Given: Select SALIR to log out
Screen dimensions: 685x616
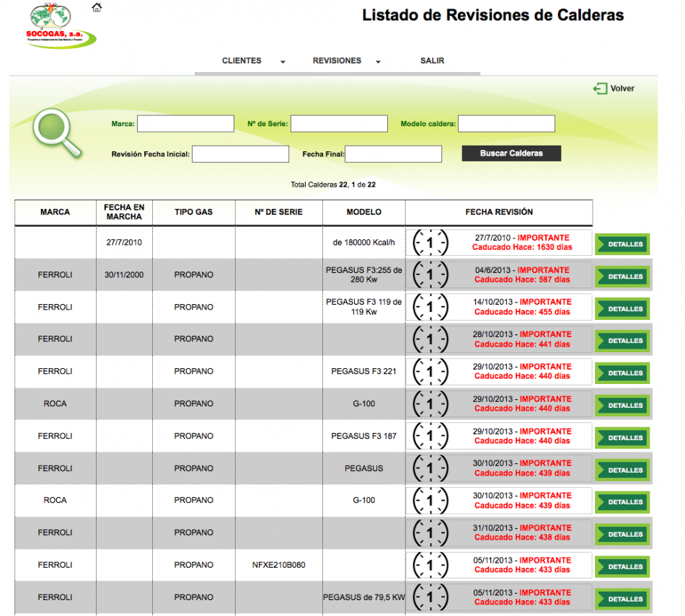Looking at the screenshot, I should click(432, 61).
